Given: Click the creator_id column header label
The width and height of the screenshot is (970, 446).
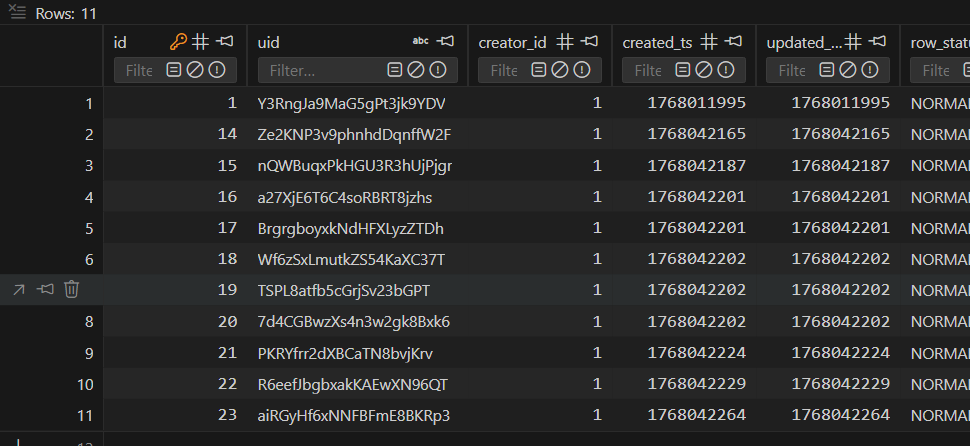Looking at the screenshot, I should click(x=512, y=42).
